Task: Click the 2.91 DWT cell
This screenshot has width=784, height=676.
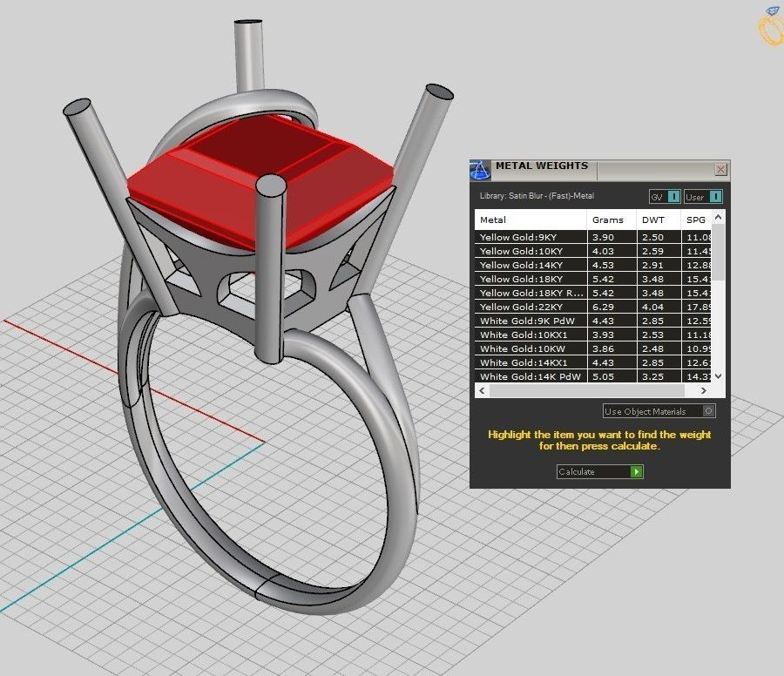Action: (x=659, y=265)
